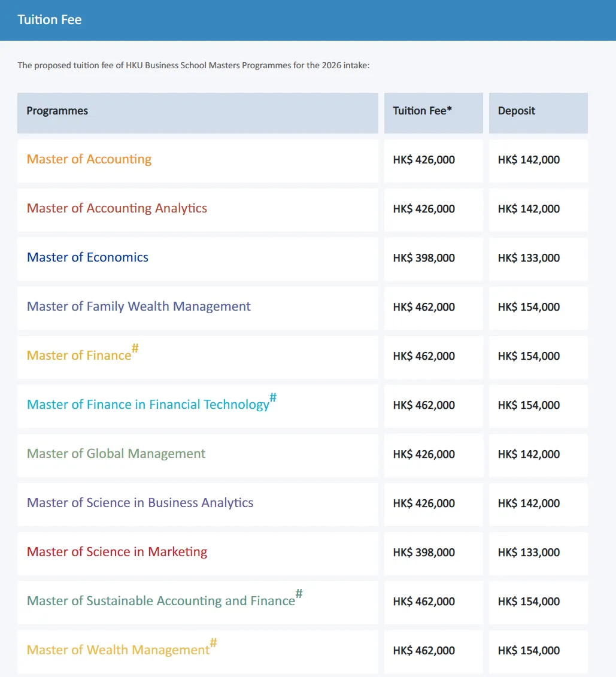The width and height of the screenshot is (616, 677).
Task: Open the Master of Accounting Analytics link
Action: [117, 208]
